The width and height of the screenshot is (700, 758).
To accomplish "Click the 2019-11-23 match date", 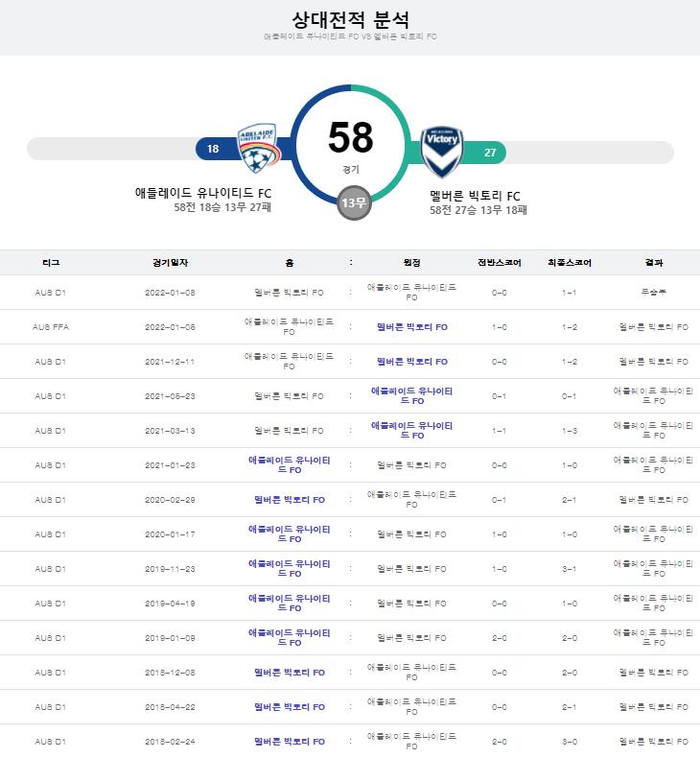I will click(170, 569).
